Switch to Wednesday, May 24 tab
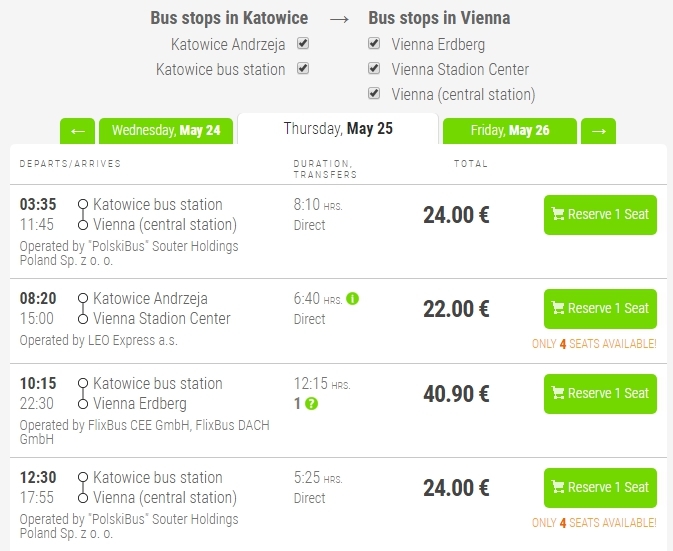673x551 pixels. [x=166, y=131]
